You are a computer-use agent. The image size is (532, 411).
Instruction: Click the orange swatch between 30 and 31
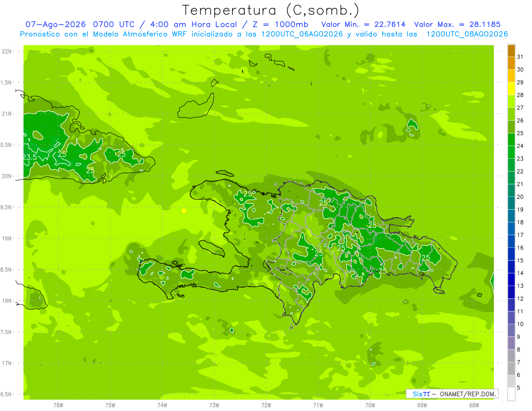[x=511, y=63]
